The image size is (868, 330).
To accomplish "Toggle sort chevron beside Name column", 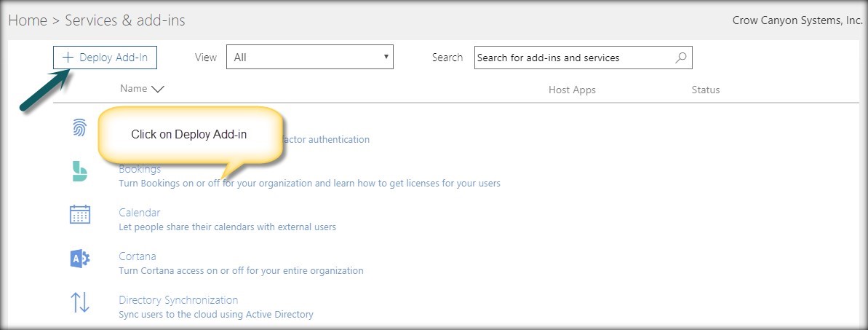I will click(x=158, y=90).
